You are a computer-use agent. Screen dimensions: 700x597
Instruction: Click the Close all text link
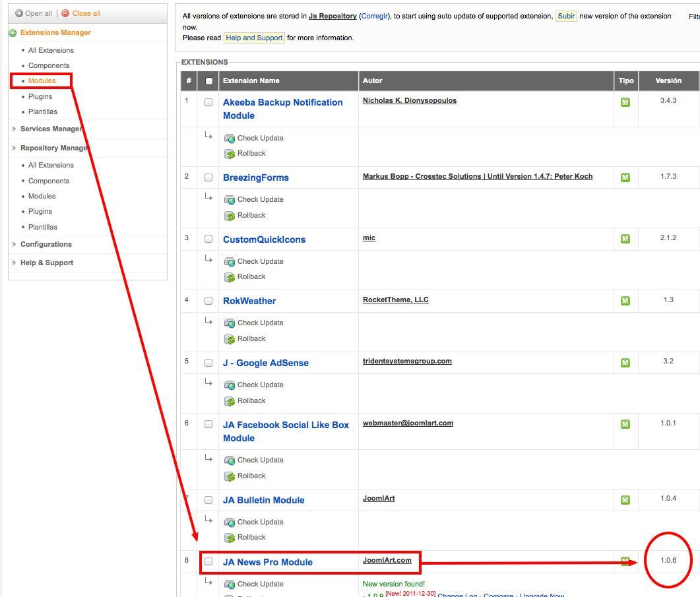click(86, 13)
